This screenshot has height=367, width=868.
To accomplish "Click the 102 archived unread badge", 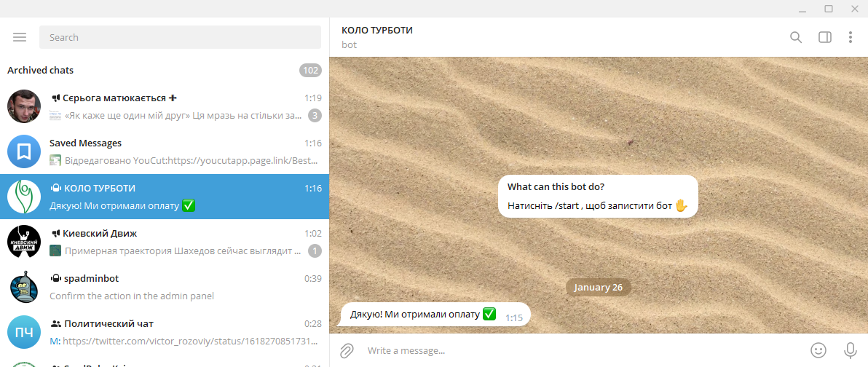I will click(310, 71).
